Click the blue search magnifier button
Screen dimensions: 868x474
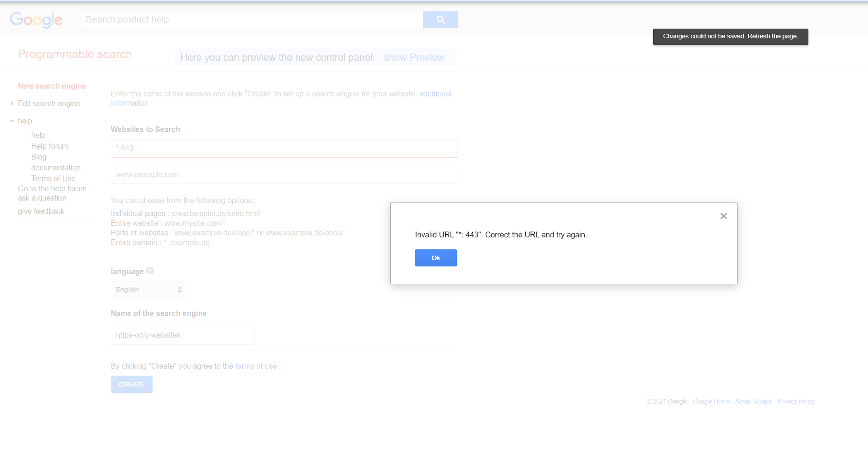pos(440,20)
